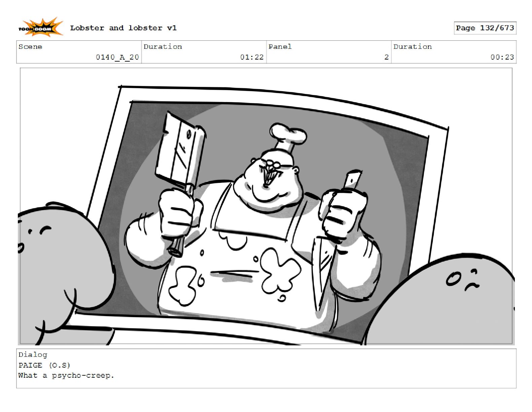
Task: Click the 'Page 132/673' box
Action: (x=485, y=28)
